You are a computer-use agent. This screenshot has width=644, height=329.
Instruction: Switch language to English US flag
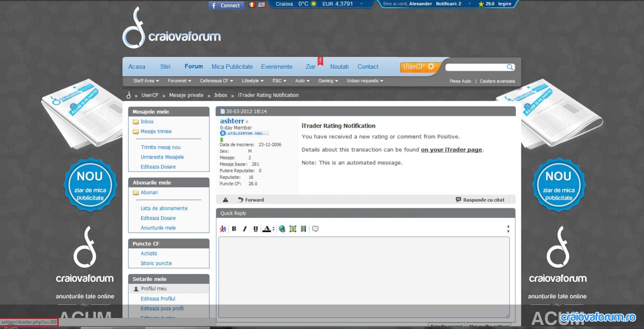tap(261, 5)
